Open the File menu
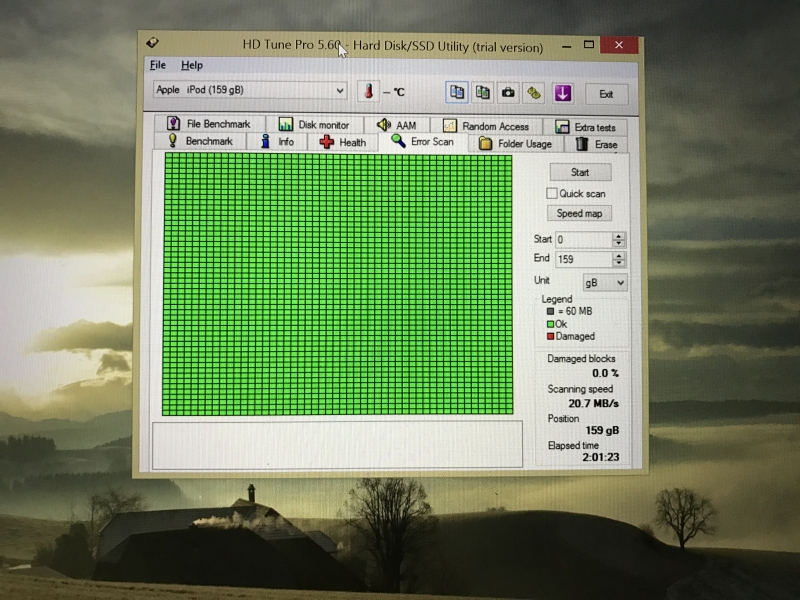Screen dimensions: 800x600 pos(157,65)
